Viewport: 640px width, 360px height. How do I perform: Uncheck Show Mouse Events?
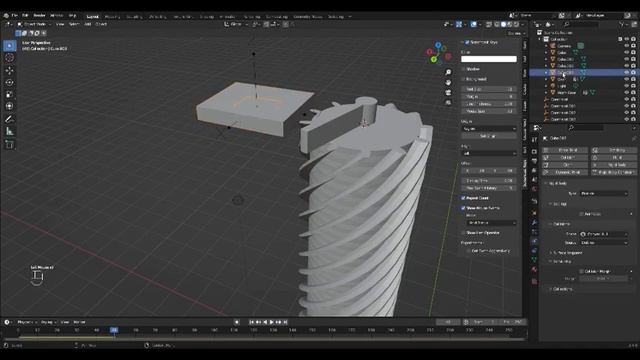click(x=463, y=208)
